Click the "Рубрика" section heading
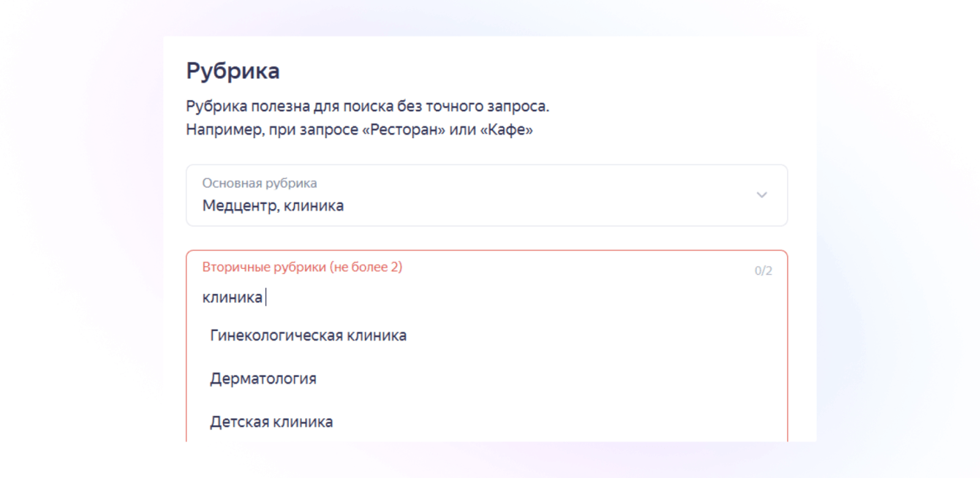The width and height of the screenshot is (980, 478). (233, 72)
